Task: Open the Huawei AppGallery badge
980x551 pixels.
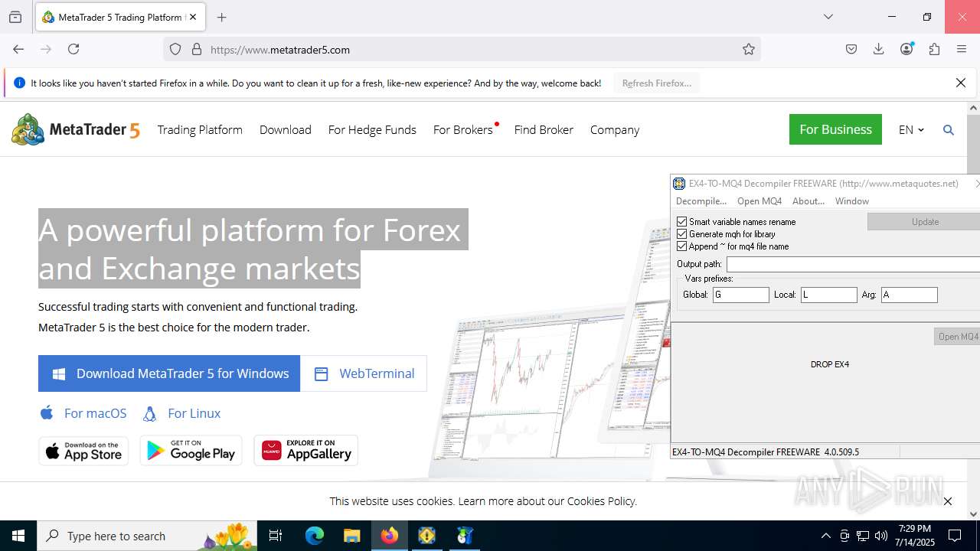Action: pos(306,451)
